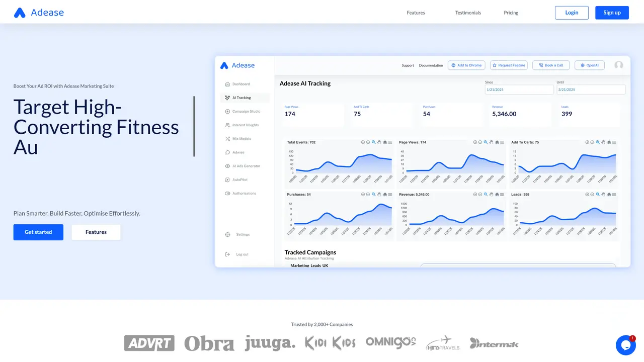Enable the pan tool on Page Views chart

pos(491,142)
